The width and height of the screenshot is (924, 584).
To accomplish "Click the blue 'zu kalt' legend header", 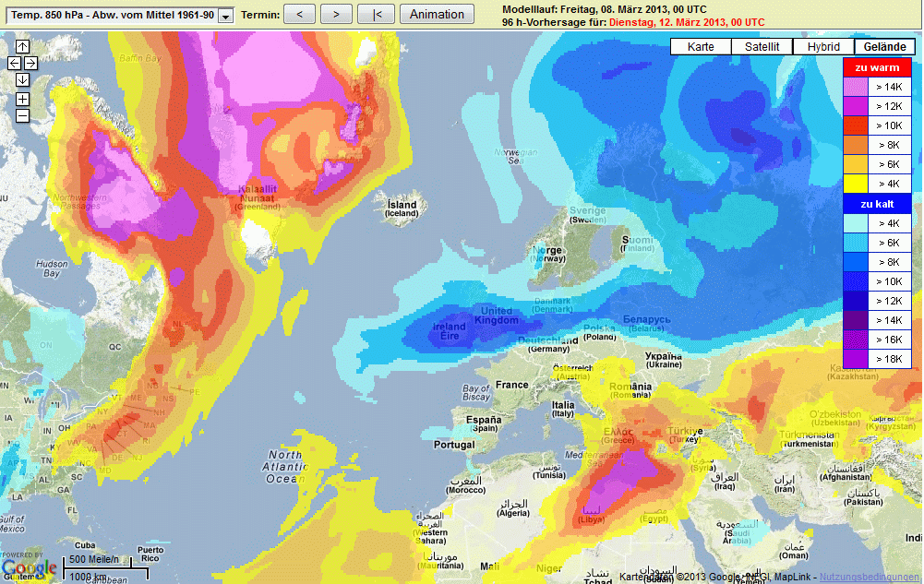I will (878, 204).
